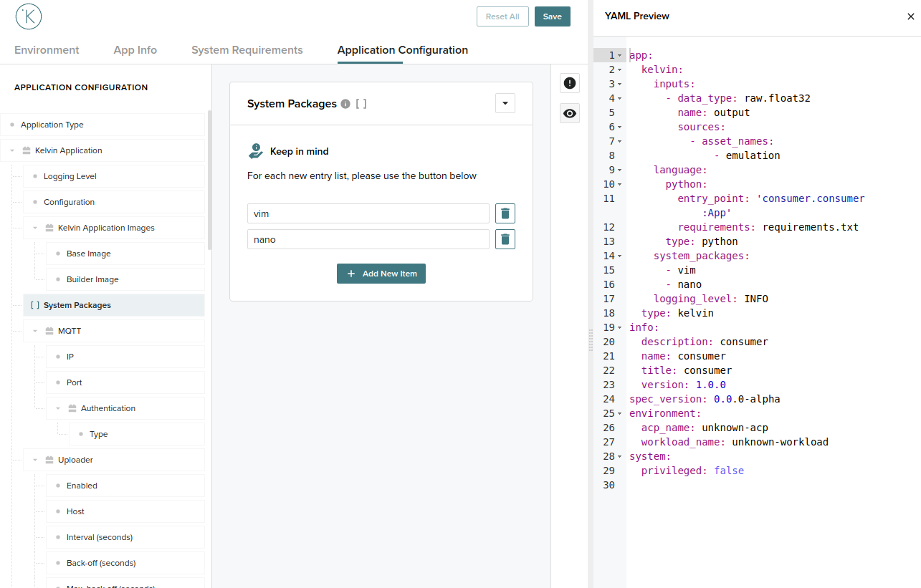The height and width of the screenshot is (588, 921).
Task: Select Interval (seconds) tree item
Action: pos(125,537)
